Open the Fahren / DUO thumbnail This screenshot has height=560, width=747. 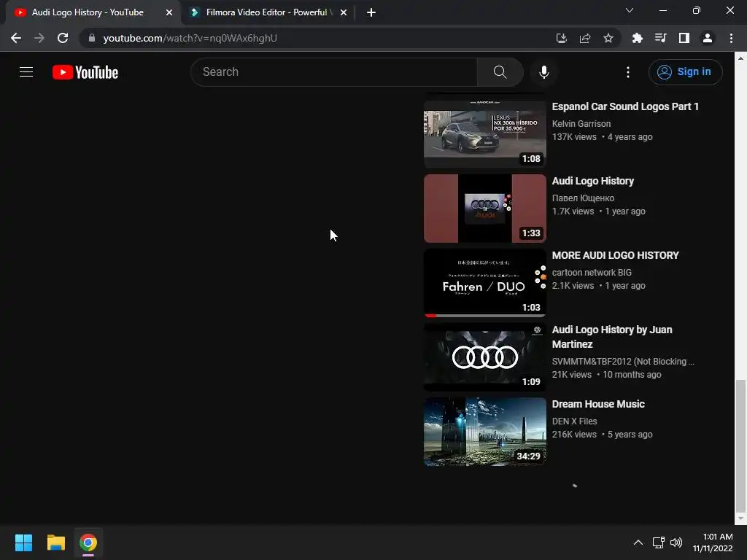coord(485,283)
